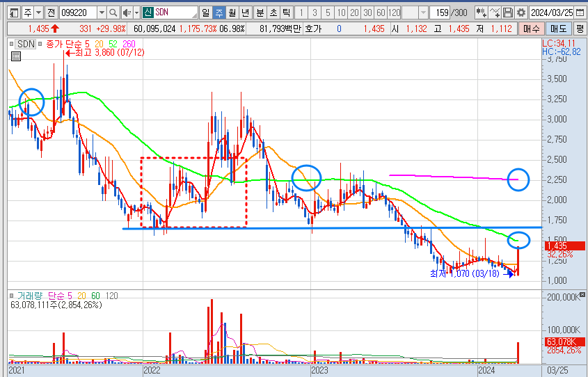Toggle the left panel icon in the toolbar

click(x=14, y=13)
